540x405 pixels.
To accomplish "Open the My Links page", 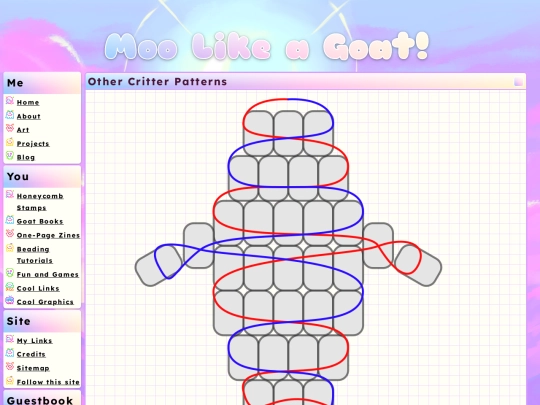I will pyautogui.click(x=34, y=341).
